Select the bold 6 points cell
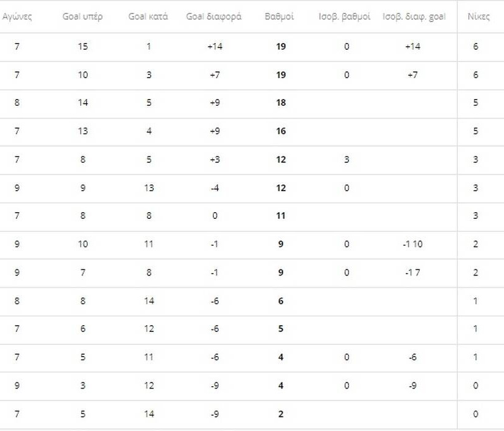Viewport: 504px width, 431px height. pyautogui.click(x=281, y=301)
